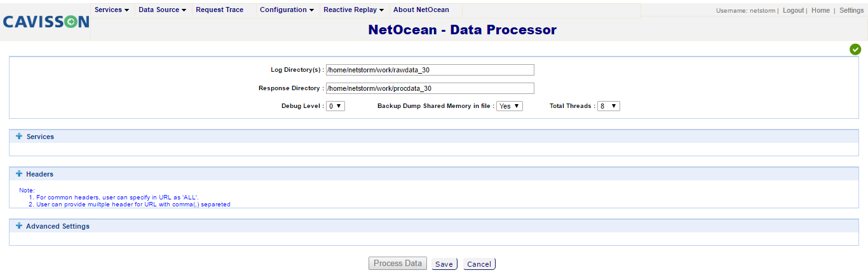Expand the Advanced Settings plus icon
This screenshot has width=868, height=275.
19,226
